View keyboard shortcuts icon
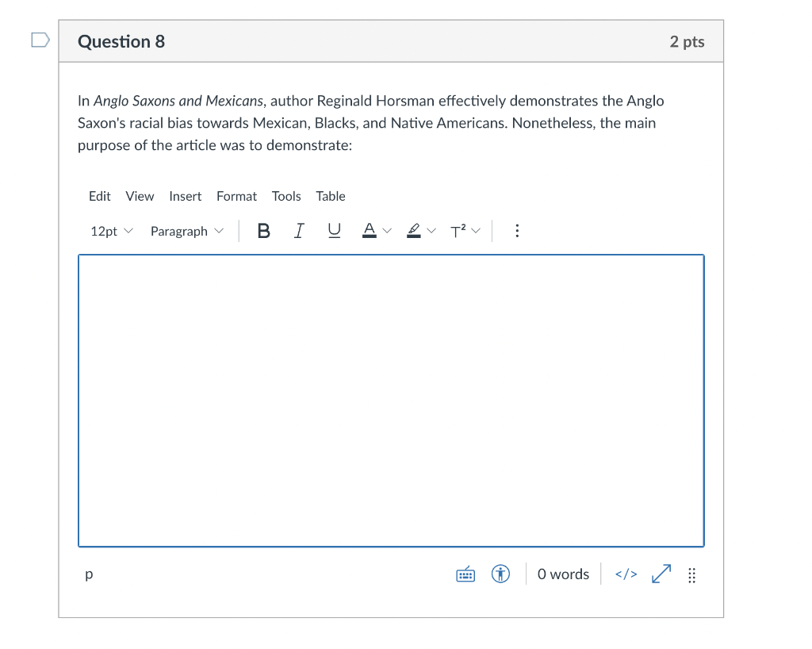Screen dimensions: 812x649 465,574
